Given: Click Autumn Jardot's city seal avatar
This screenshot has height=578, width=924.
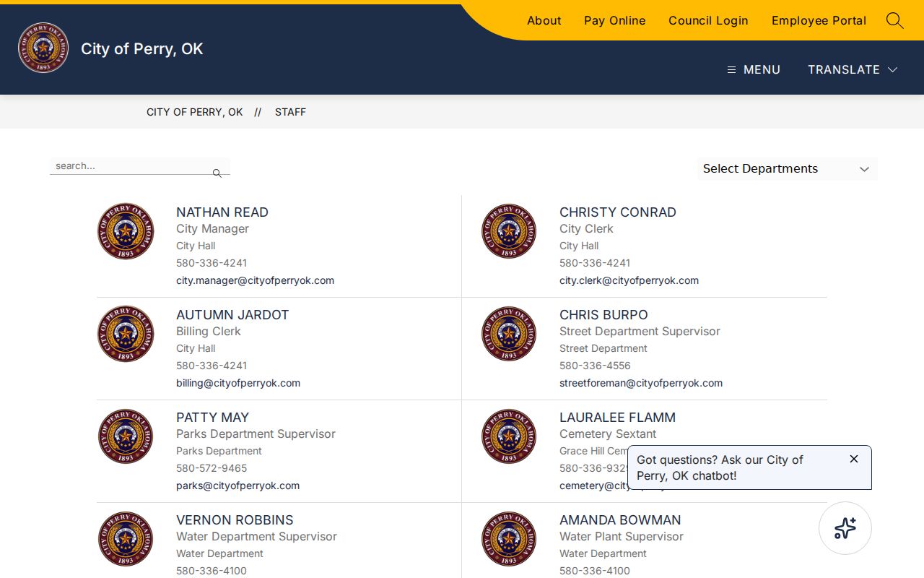Looking at the screenshot, I should tap(126, 334).
